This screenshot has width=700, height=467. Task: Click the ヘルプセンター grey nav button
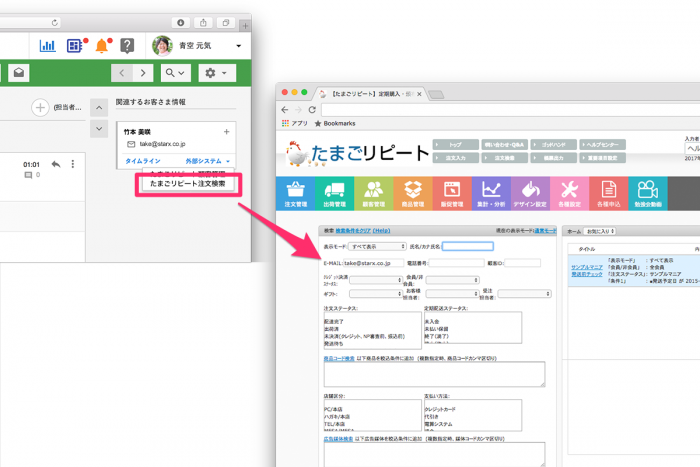coord(602,145)
